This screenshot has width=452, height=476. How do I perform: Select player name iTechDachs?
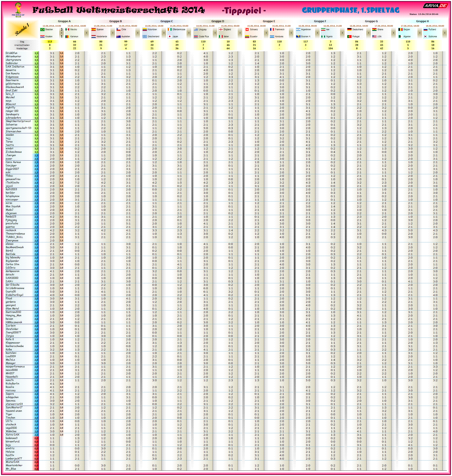coord(13,183)
